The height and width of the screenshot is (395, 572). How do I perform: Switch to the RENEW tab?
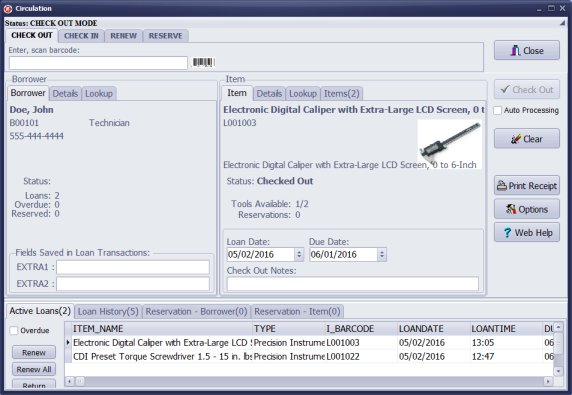(x=124, y=36)
